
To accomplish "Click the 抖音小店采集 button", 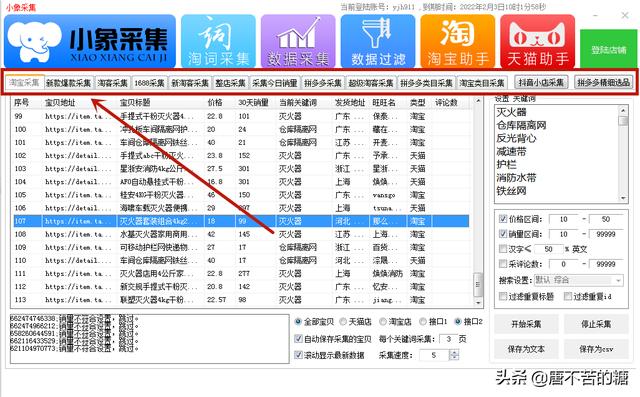I will (x=541, y=82).
